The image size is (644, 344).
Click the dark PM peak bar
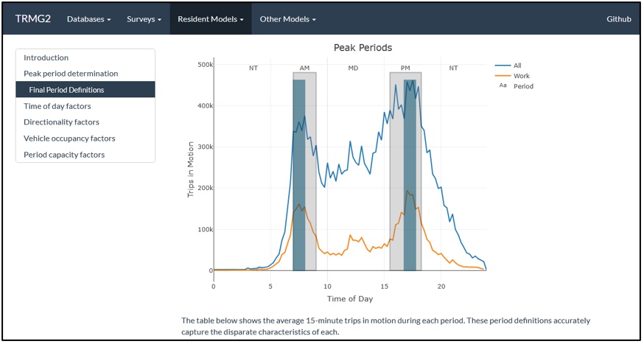[410, 177]
